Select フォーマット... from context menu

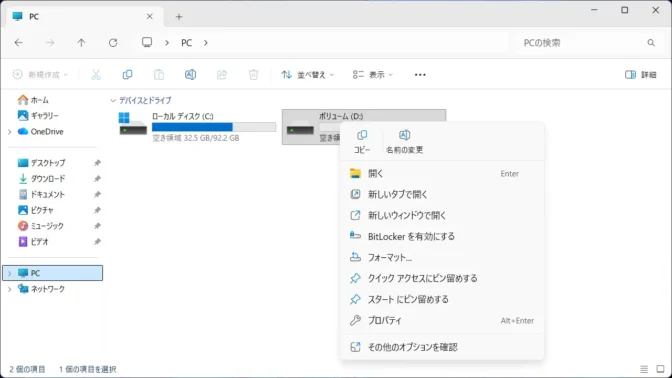442,258
